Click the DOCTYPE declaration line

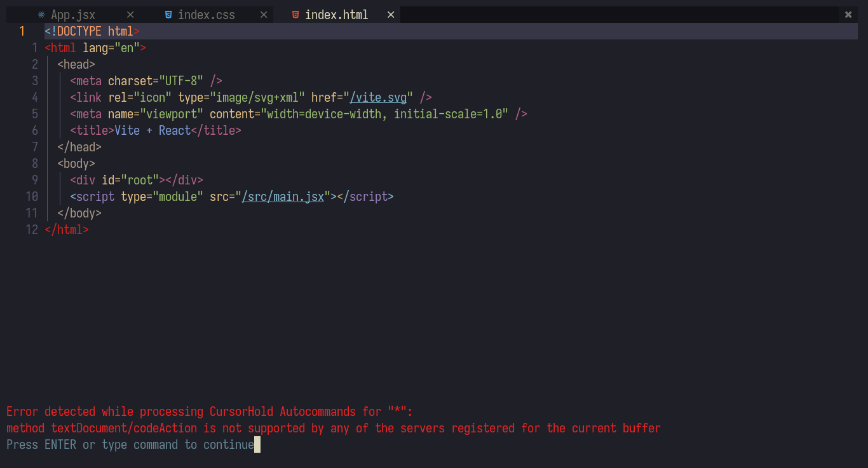(92, 31)
